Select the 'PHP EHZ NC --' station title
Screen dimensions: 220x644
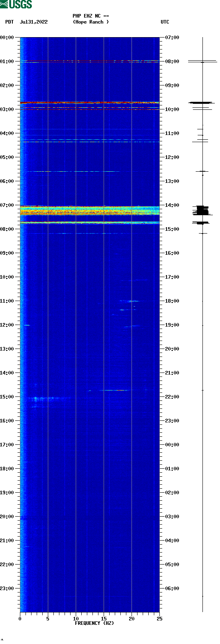tap(91, 16)
